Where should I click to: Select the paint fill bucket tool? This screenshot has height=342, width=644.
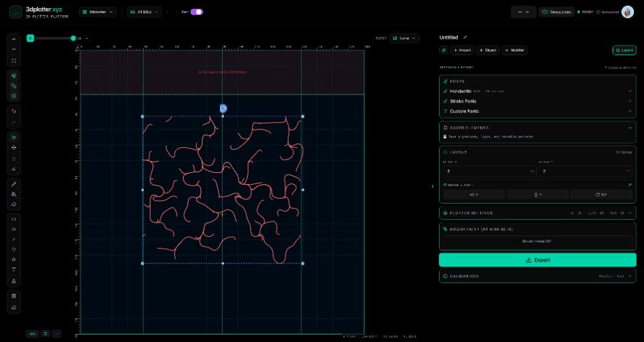(x=14, y=194)
